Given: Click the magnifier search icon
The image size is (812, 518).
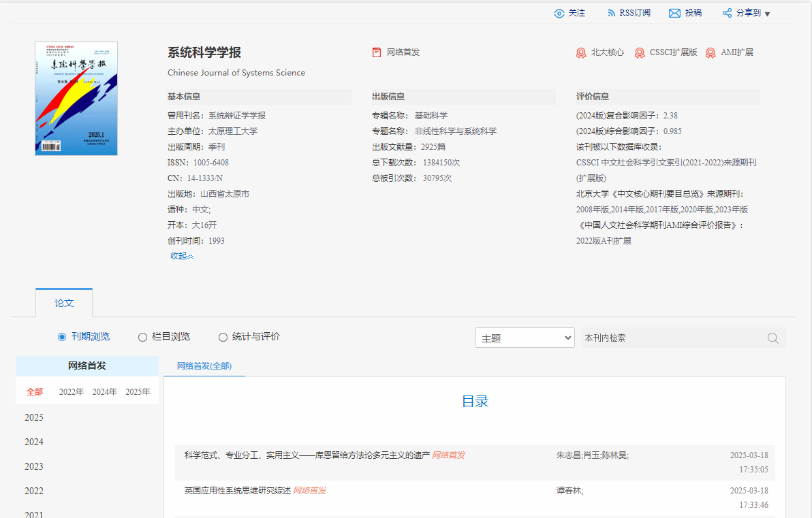Looking at the screenshot, I should click(x=773, y=338).
